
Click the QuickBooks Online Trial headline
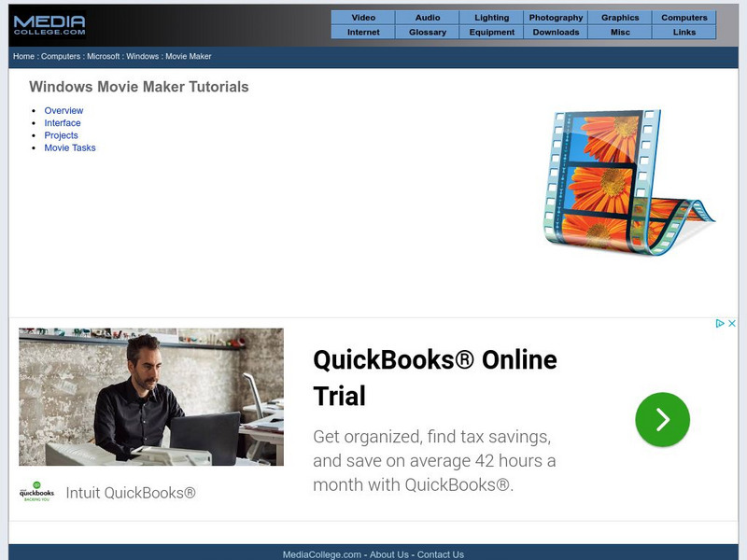click(435, 378)
